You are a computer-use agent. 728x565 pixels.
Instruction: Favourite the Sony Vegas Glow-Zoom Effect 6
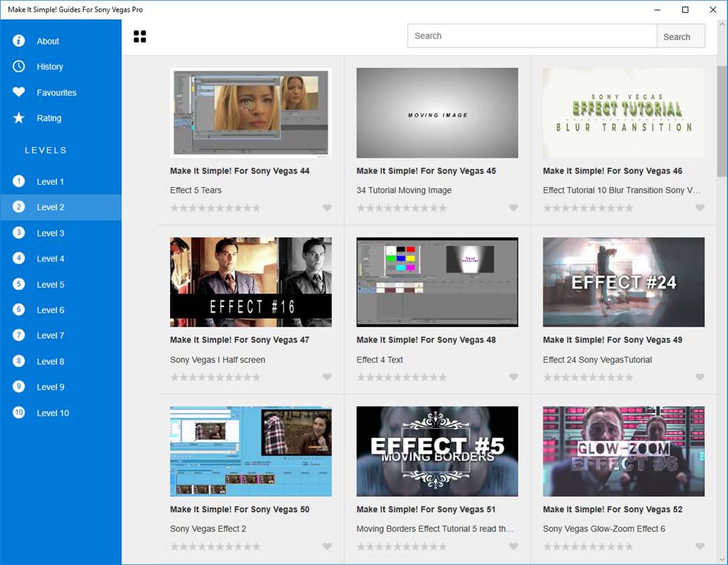click(x=699, y=547)
